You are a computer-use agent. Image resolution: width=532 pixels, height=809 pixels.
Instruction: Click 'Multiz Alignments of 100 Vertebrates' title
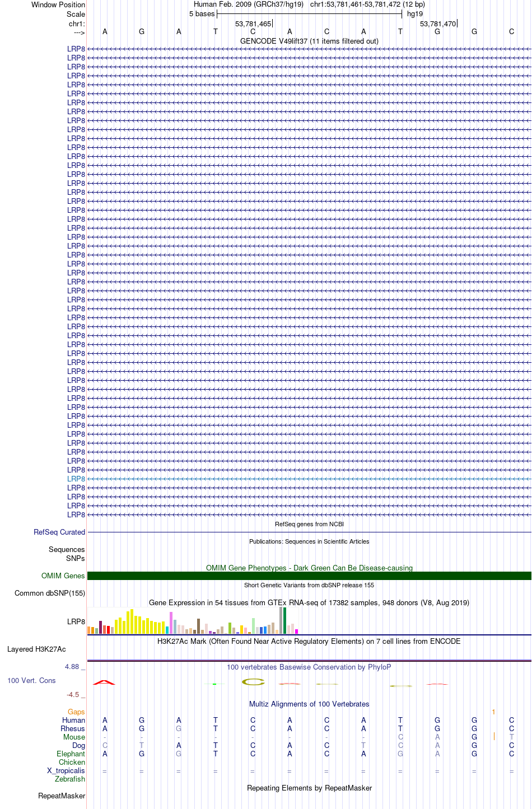tap(309, 704)
